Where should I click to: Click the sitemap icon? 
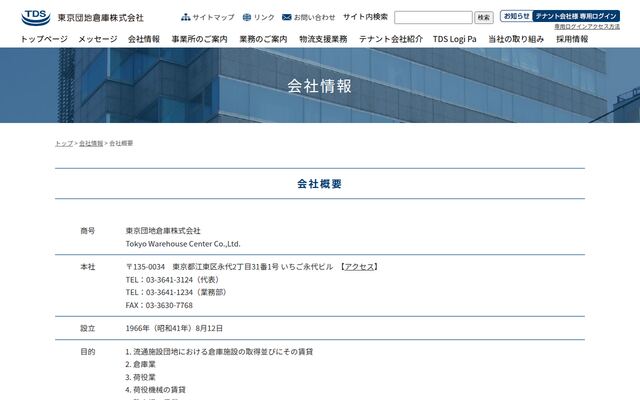pyautogui.click(x=186, y=17)
